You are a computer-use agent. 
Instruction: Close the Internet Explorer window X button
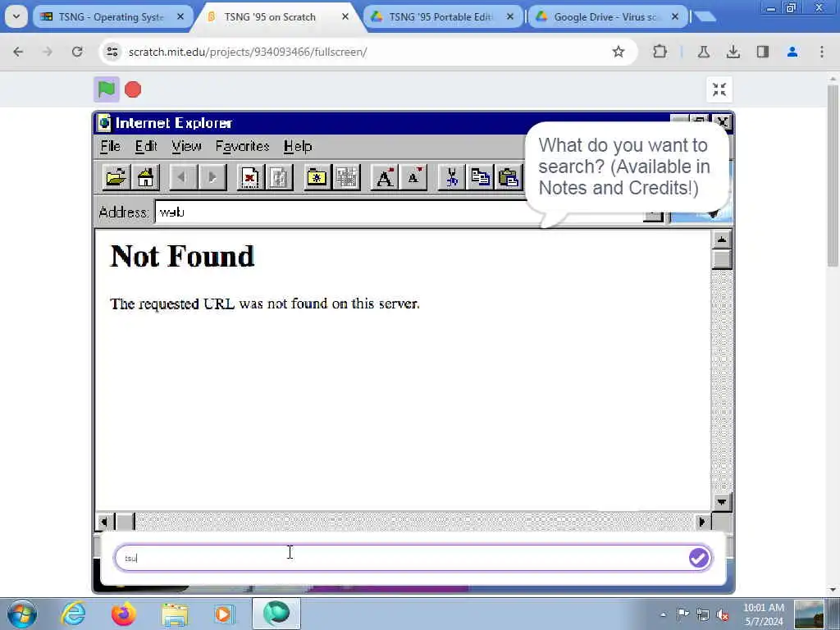[x=722, y=123]
